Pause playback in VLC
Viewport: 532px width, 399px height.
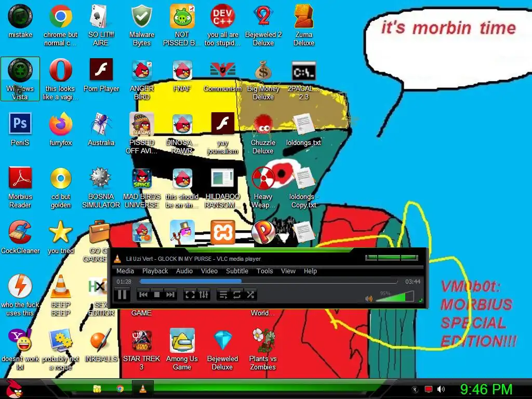click(122, 294)
